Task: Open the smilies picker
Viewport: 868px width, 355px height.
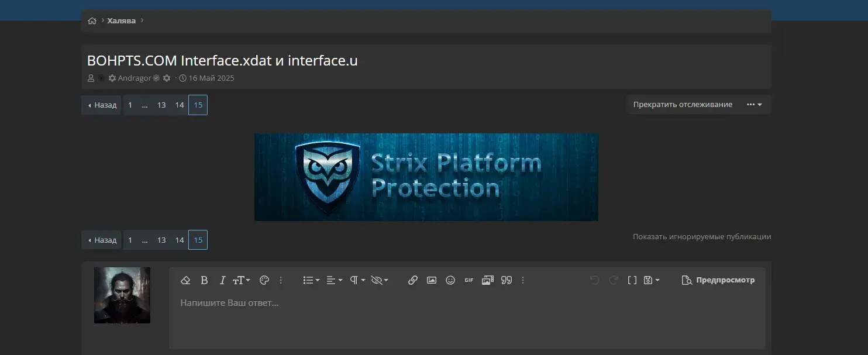Action: pyautogui.click(x=450, y=280)
